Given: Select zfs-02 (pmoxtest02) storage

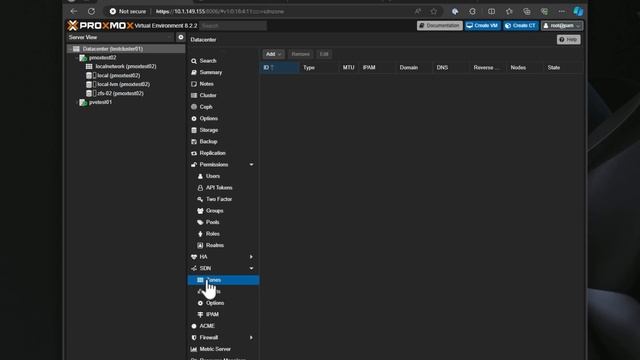Looking at the screenshot, I should [120, 93].
